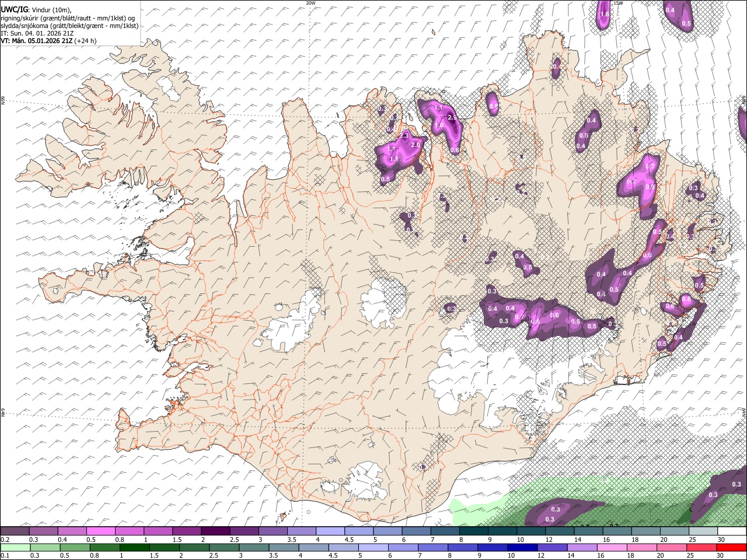Screen dimensions: 747x560
Task: Click pale green rain swatch between 0.1 and 0.3
Action: click(15, 548)
